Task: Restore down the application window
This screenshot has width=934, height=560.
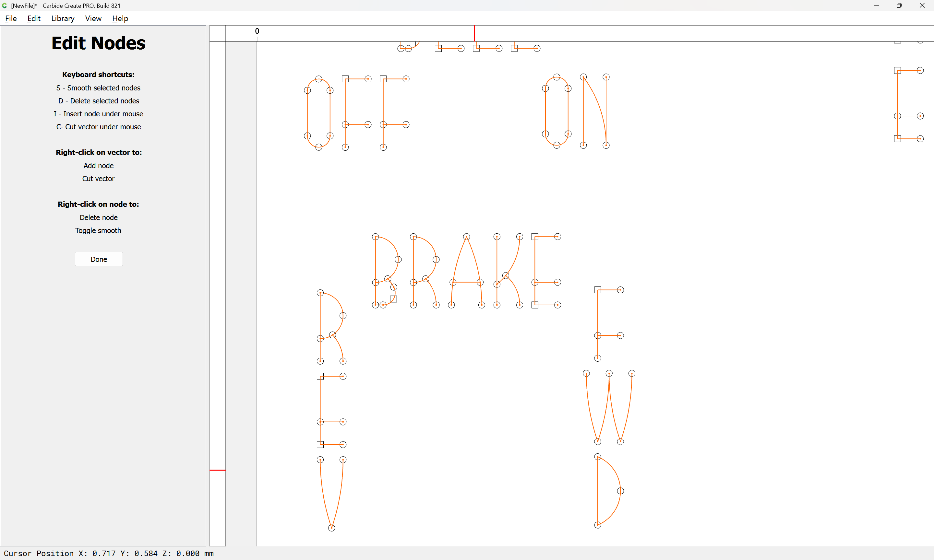Action: point(899,6)
